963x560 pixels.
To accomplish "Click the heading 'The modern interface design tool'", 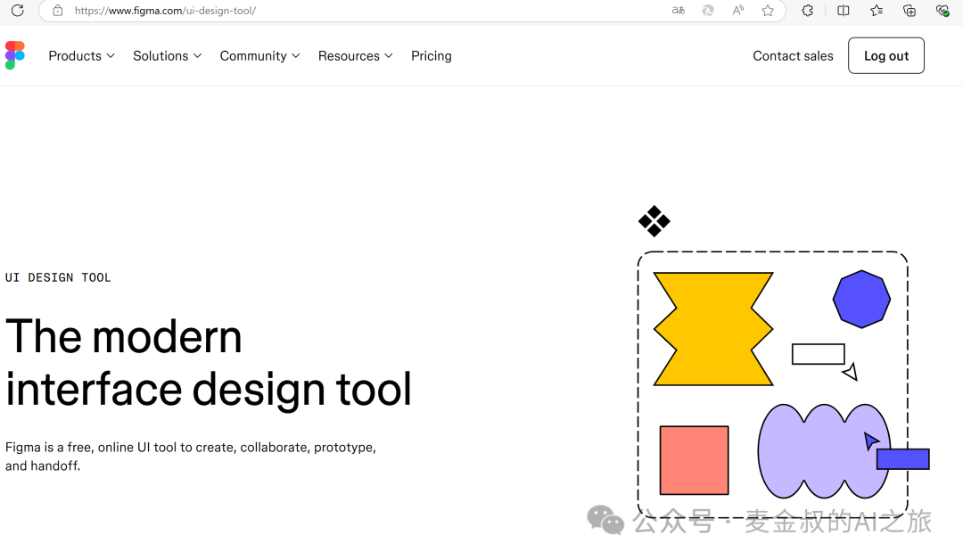I will click(208, 362).
